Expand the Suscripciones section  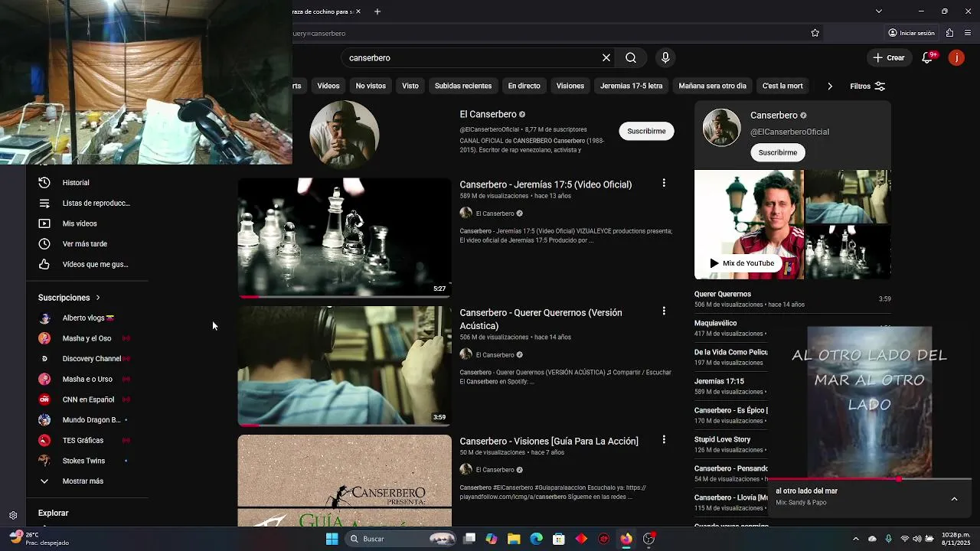tap(69, 298)
